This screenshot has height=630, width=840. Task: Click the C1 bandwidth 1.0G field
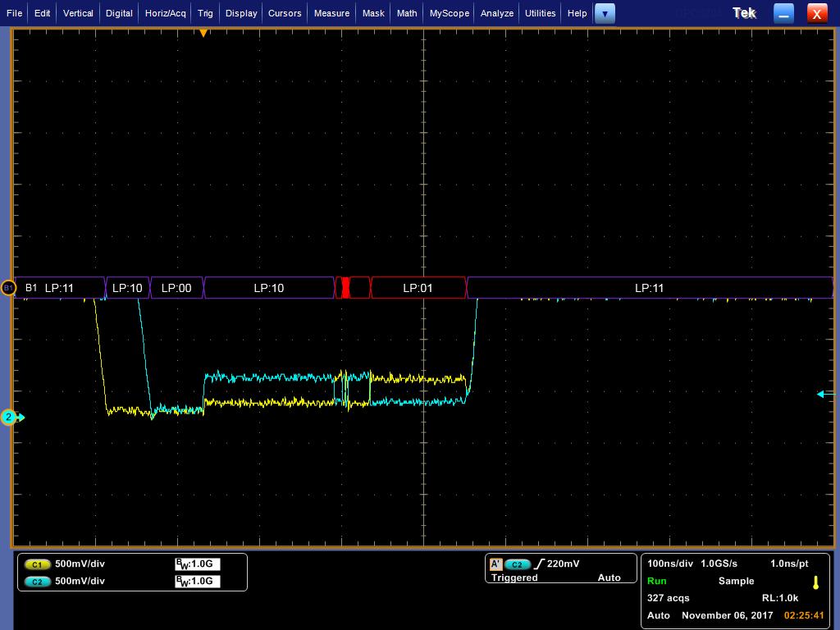point(198,564)
